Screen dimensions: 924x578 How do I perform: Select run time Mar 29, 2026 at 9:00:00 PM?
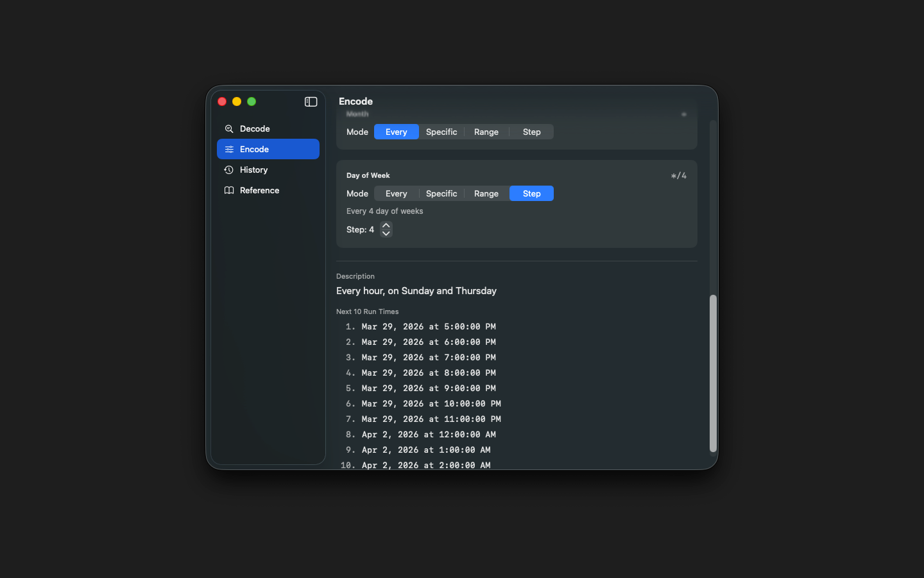429,389
